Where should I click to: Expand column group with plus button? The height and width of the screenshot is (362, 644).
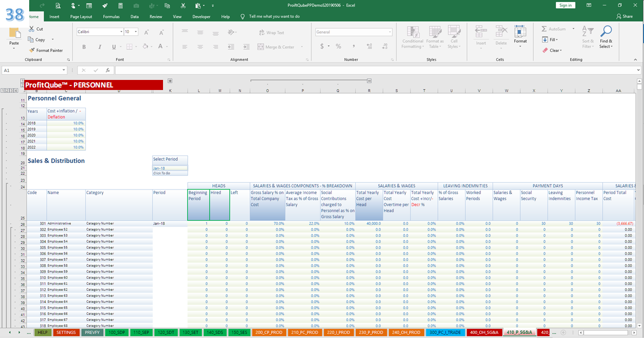170,80
